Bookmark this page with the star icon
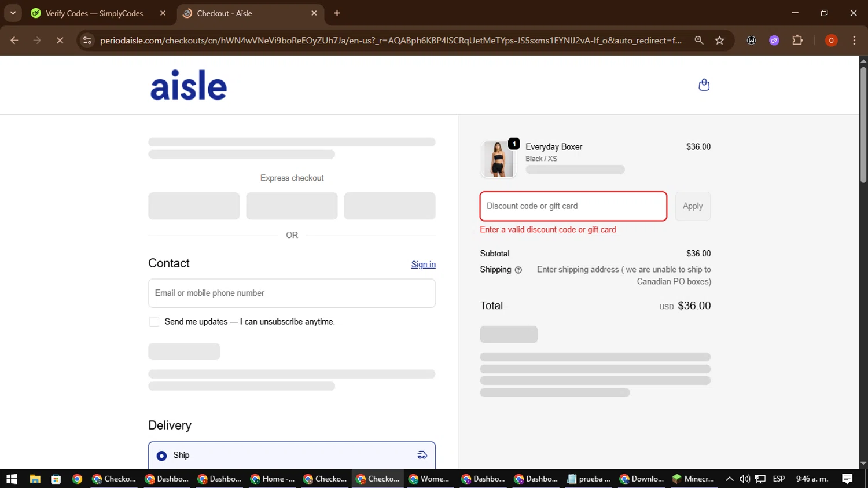Screen dimensions: 868x488 click(x=719, y=41)
